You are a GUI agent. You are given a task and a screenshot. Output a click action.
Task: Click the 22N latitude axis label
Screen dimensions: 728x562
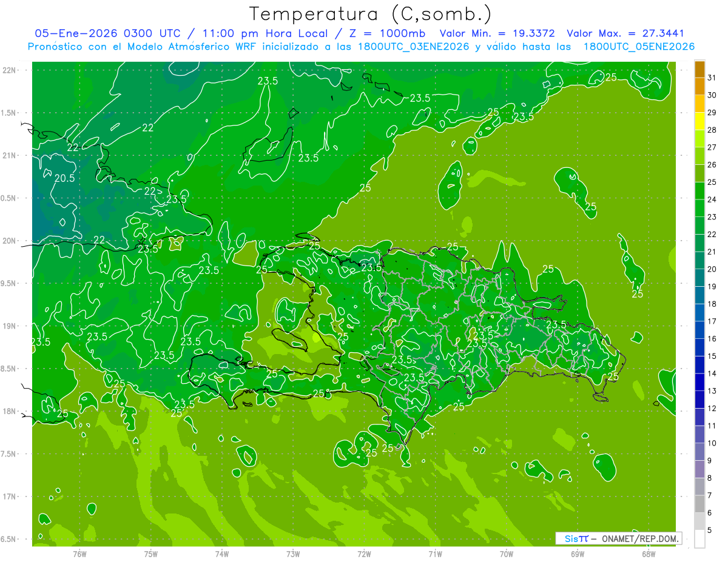point(10,70)
